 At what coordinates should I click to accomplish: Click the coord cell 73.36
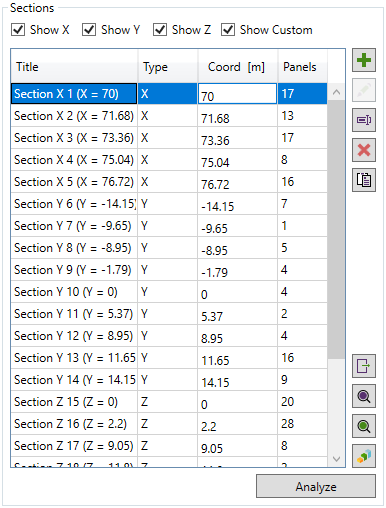(237, 138)
